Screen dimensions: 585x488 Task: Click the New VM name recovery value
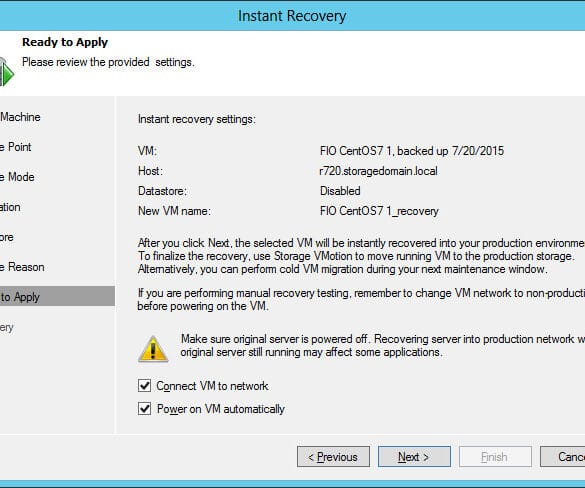[379, 211]
